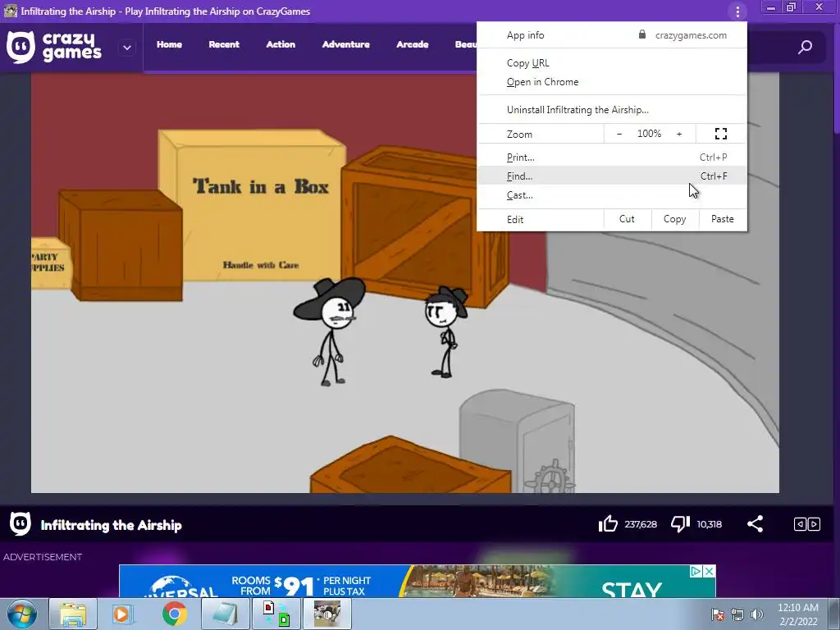840x630 pixels.
Task: Click the large-hat stick figure in game
Action: (x=329, y=331)
